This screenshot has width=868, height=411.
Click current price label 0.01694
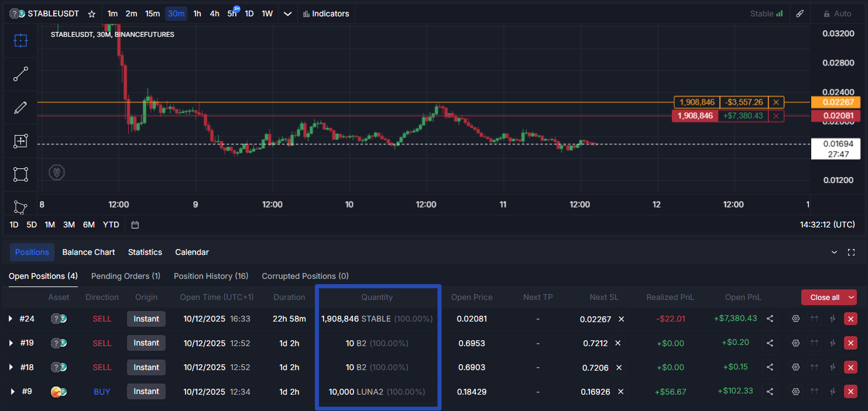pyautogui.click(x=835, y=149)
